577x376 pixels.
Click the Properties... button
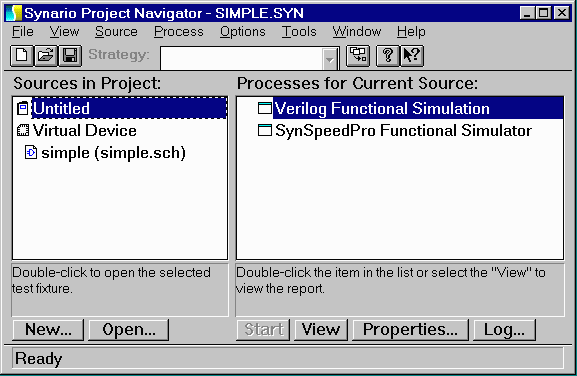(x=410, y=330)
